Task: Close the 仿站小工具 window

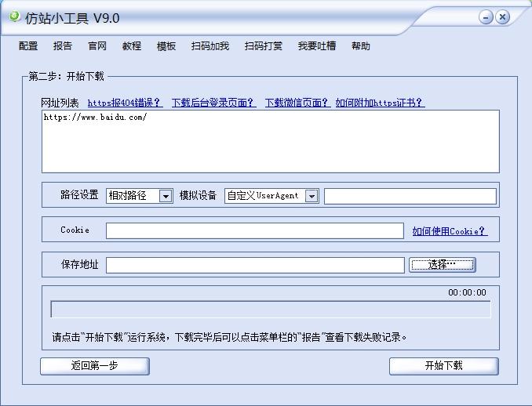Action: (x=503, y=17)
